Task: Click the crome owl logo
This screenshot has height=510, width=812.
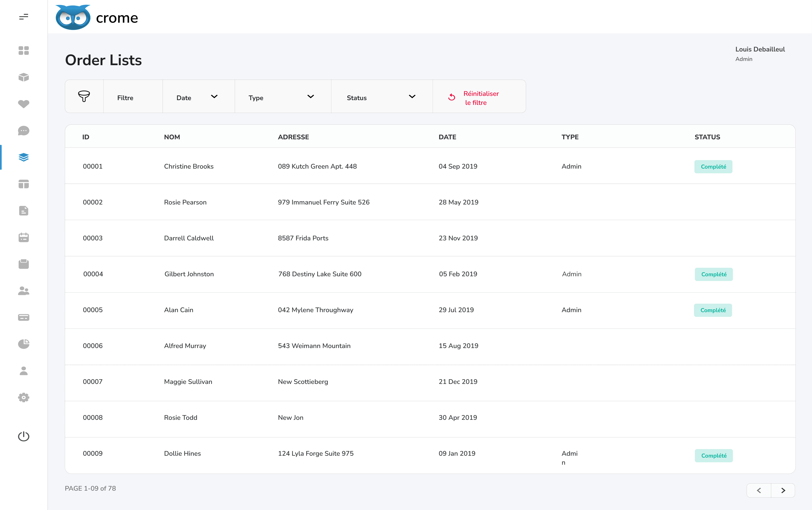Action: [x=73, y=17]
